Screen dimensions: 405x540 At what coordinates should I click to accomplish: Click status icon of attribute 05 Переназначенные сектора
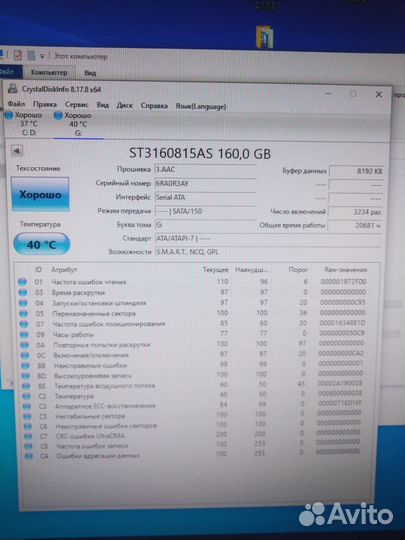click(x=23, y=314)
